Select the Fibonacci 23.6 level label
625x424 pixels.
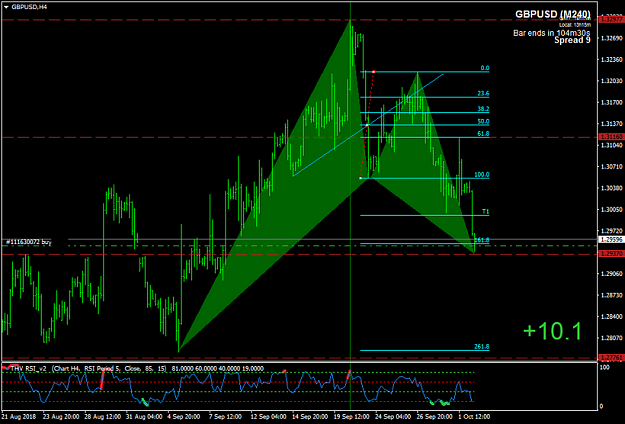click(483, 94)
